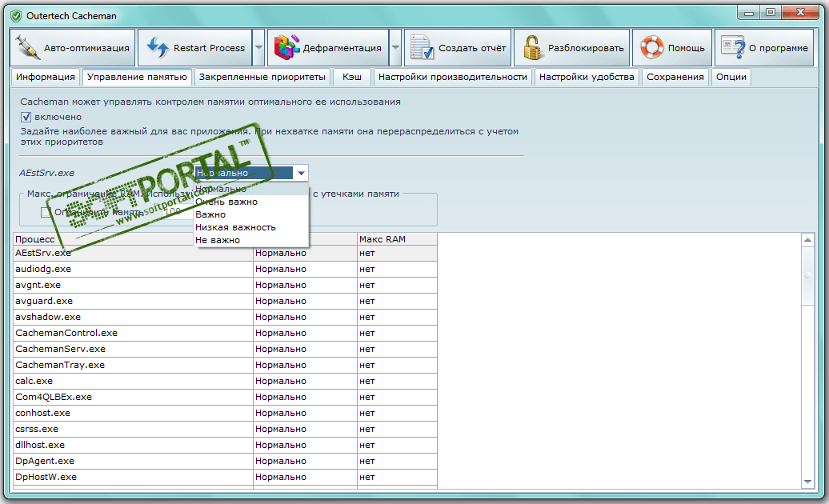Choose Не важно in priority list
The image size is (829, 504).
pyautogui.click(x=251, y=240)
